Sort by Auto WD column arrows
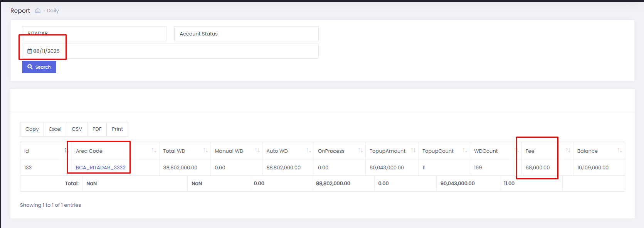Viewport: 644px width, 228px height. pyautogui.click(x=309, y=150)
